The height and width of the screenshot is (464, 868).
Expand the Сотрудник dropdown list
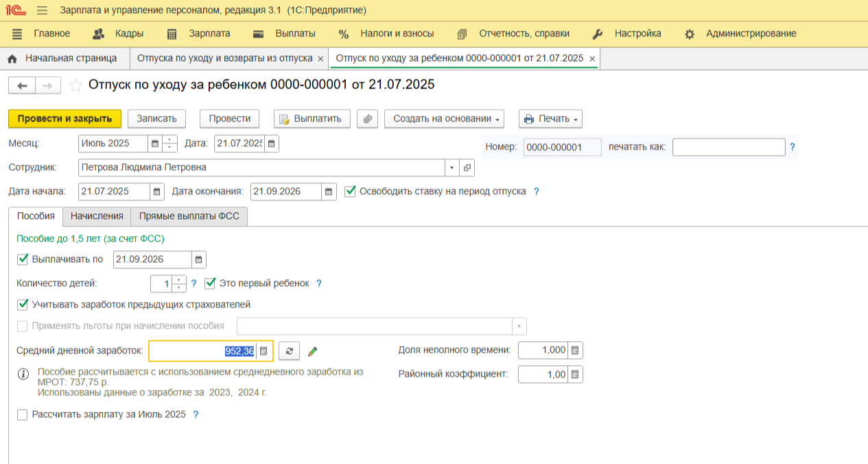451,167
